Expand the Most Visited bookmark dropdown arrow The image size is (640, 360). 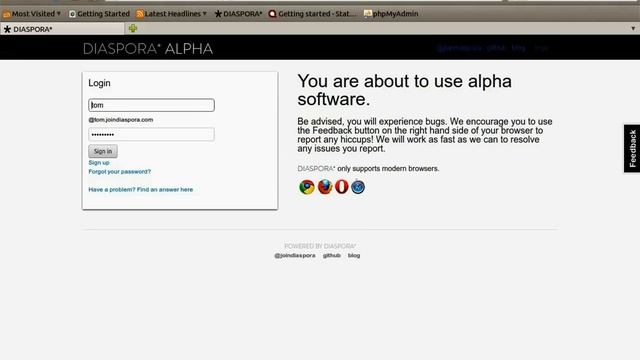point(59,13)
